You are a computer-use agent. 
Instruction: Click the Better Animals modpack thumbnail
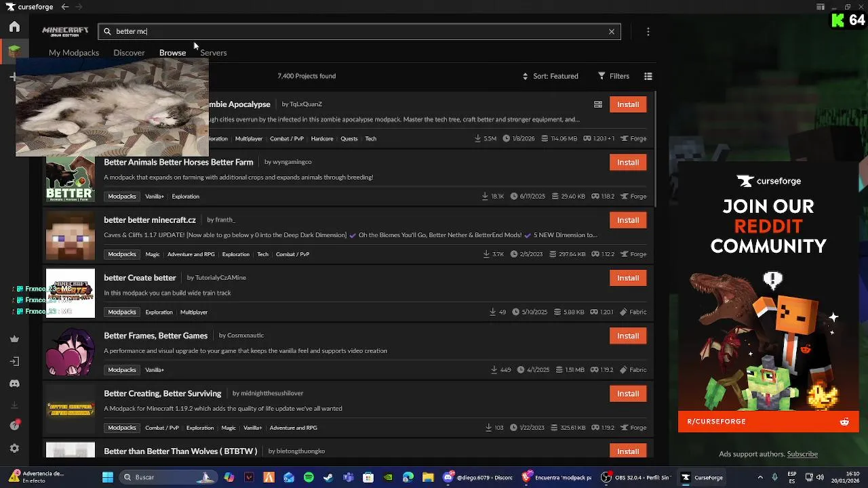(x=71, y=179)
